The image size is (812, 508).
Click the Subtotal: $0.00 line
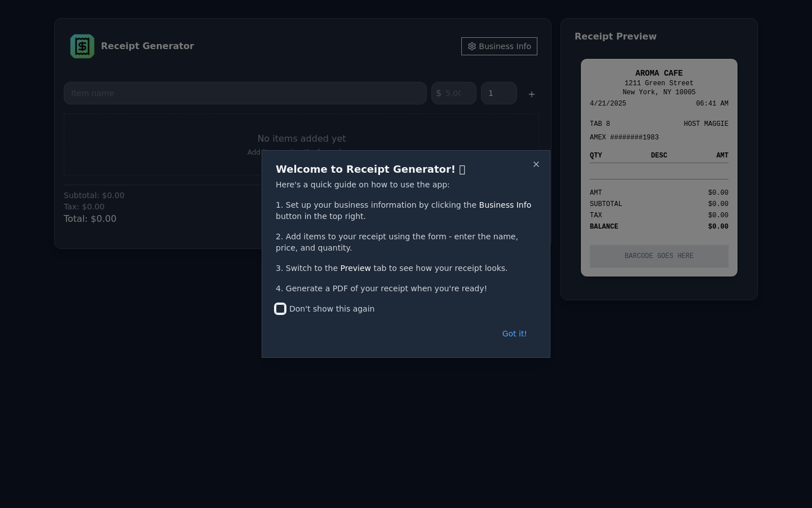point(94,195)
